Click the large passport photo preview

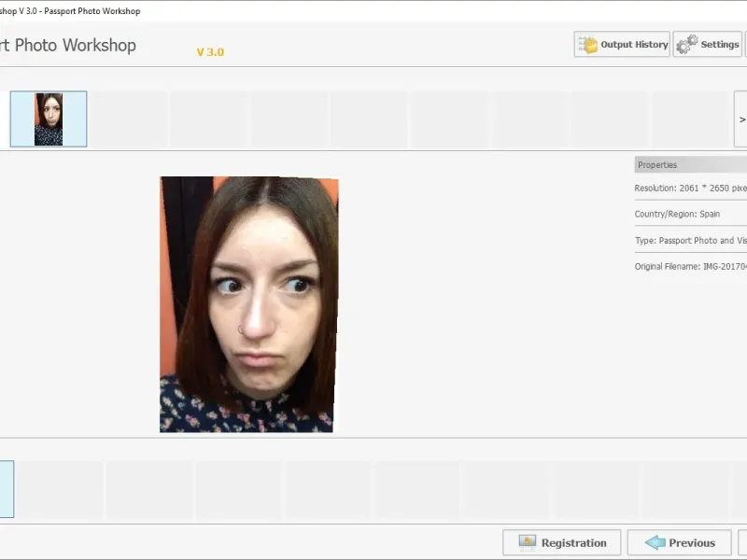tap(248, 305)
